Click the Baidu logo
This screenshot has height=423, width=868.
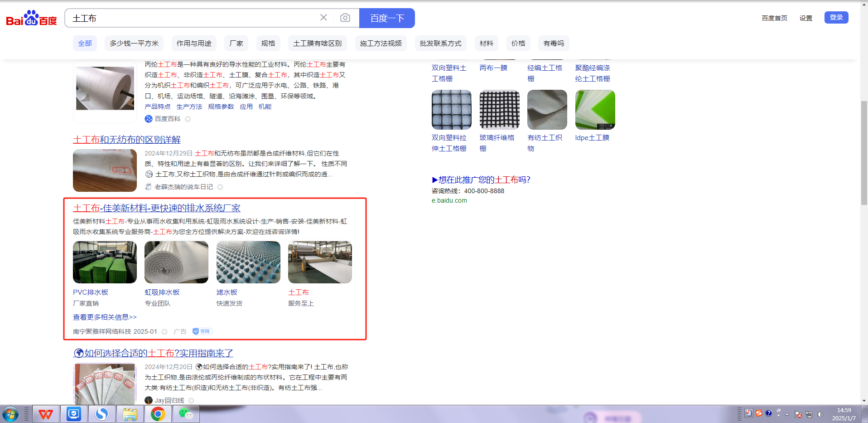[31, 18]
